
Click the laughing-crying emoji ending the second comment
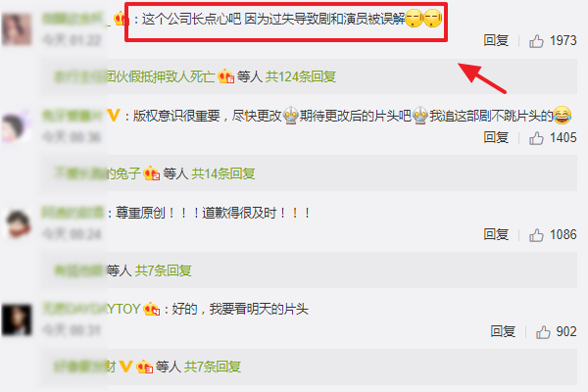[563, 116]
